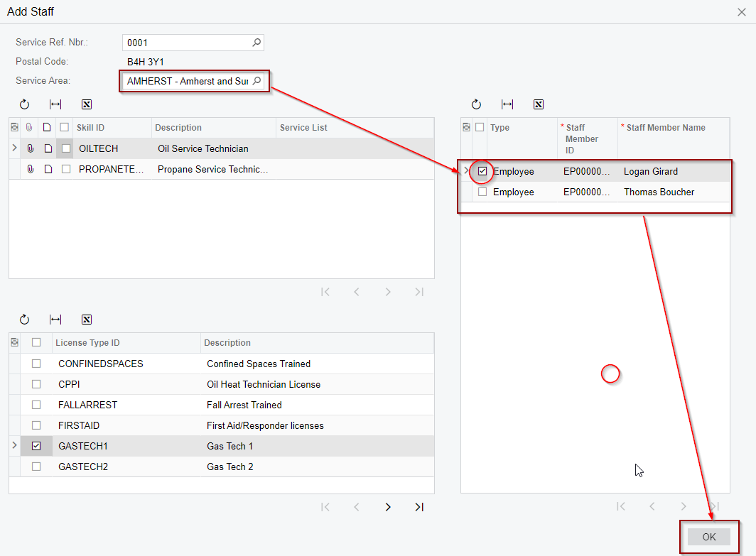Refresh the skills grid
Image resolution: width=756 pixels, height=556 pixels.
tap(24, 104)
